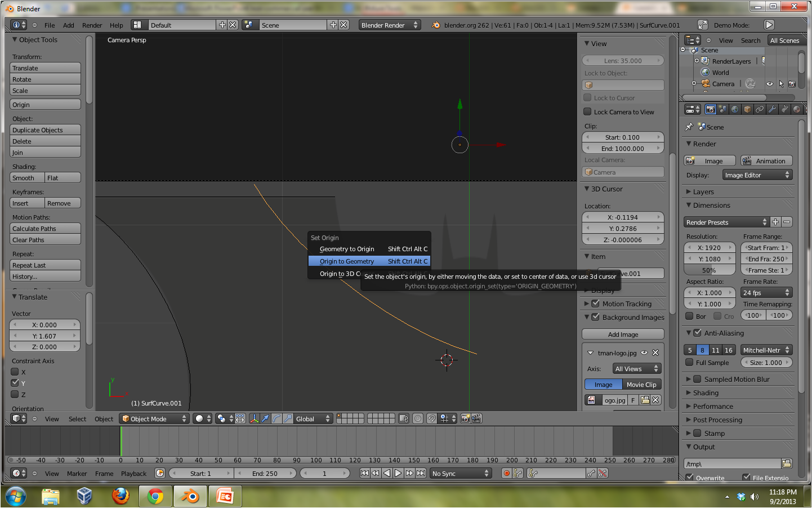The image size is (812, 508).
Task: Play the animation forward
Action: pyautogui.click(x=398, y=473)
